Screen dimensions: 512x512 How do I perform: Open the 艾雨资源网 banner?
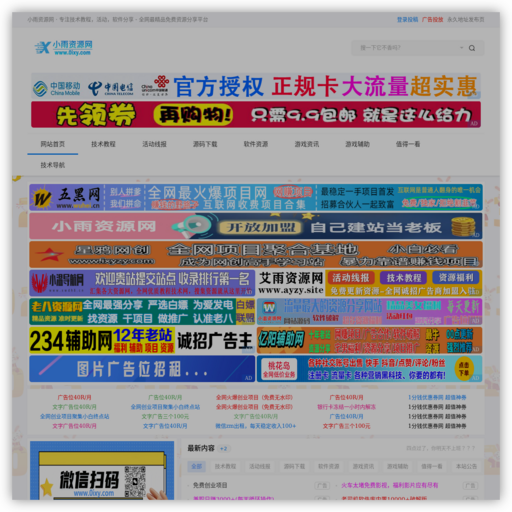369,283
